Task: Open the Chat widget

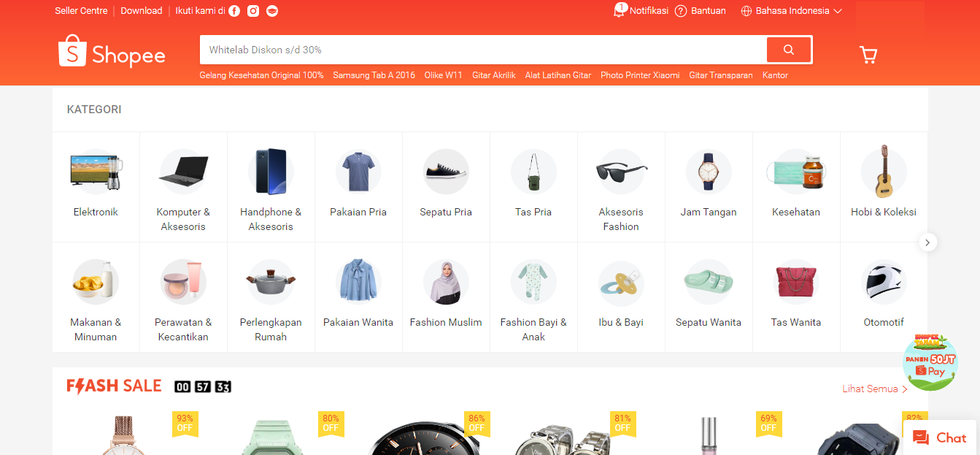Action: point(940,437)
